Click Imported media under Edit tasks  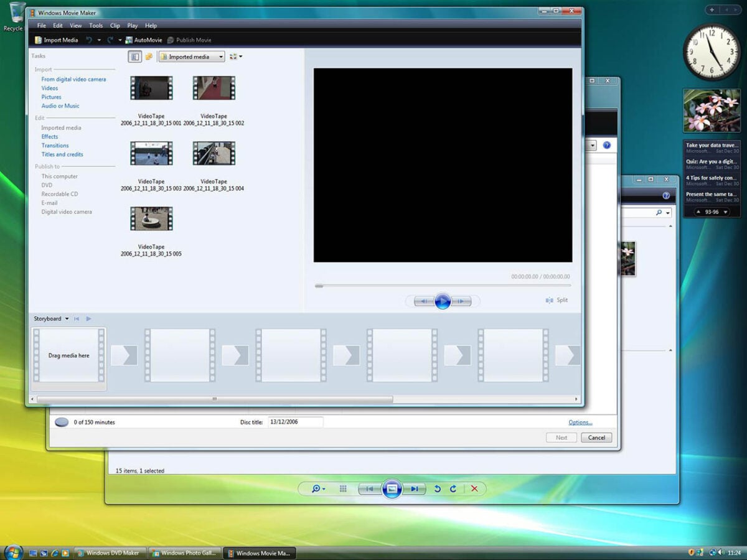(61, 128)
